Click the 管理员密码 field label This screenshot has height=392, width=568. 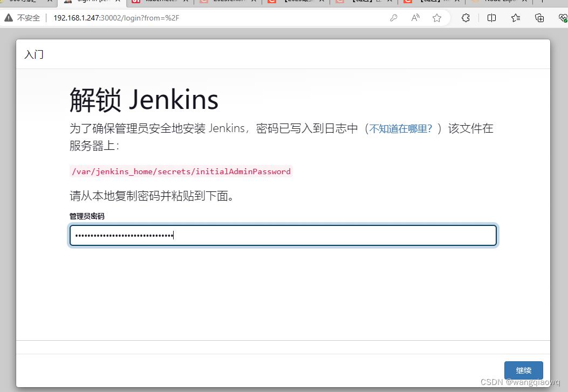(x=87, y=216)
